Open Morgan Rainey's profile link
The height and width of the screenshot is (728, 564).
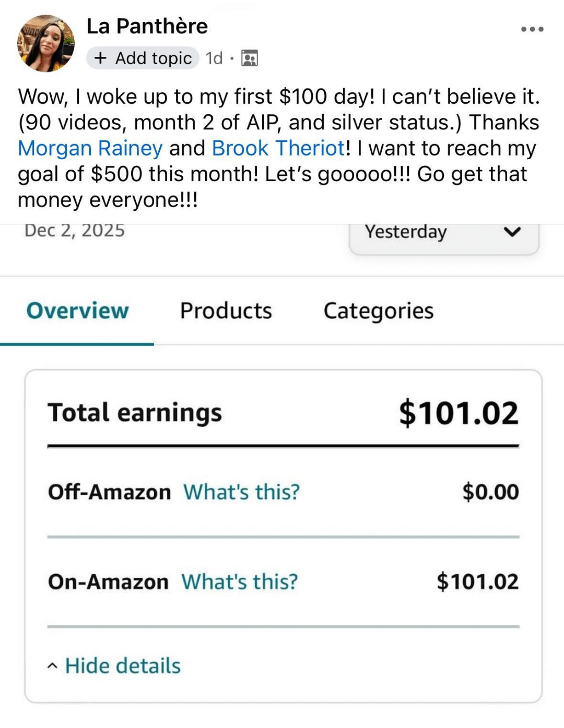(90, 148)
